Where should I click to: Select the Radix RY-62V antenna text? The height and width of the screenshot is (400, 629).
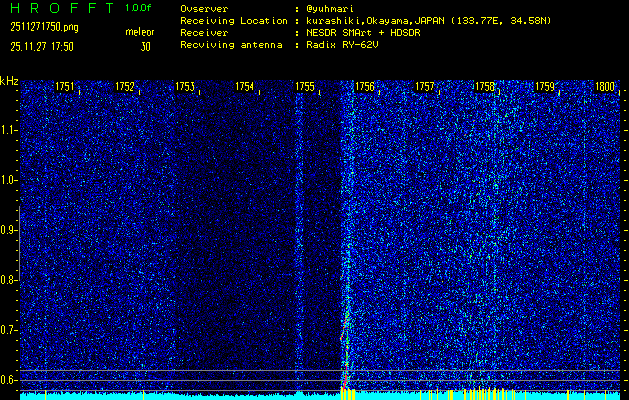pyautogui.click(x=342, y=45)
